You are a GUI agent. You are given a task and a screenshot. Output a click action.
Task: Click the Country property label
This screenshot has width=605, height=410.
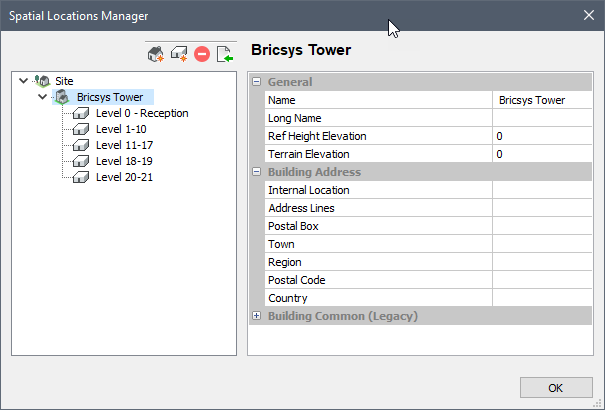[288, 298]
